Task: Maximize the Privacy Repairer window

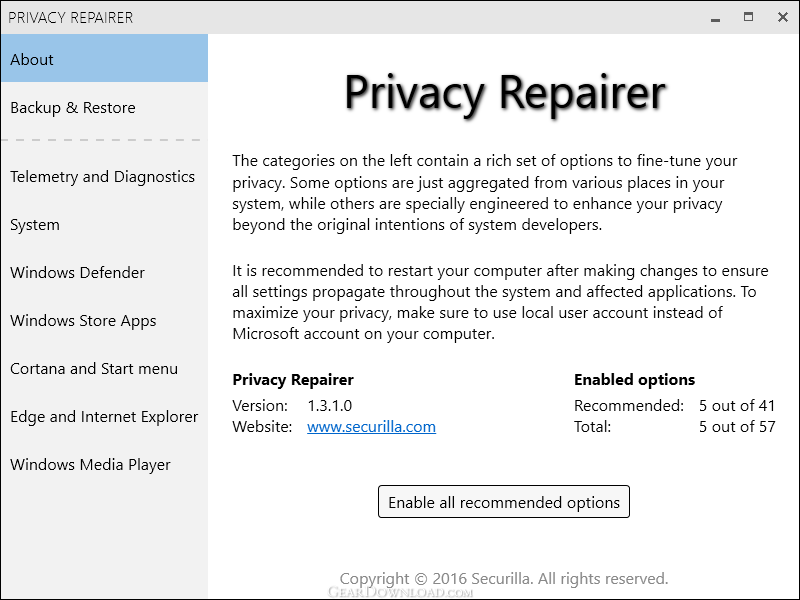Action: pyautogui.click(x=748, y=17)
